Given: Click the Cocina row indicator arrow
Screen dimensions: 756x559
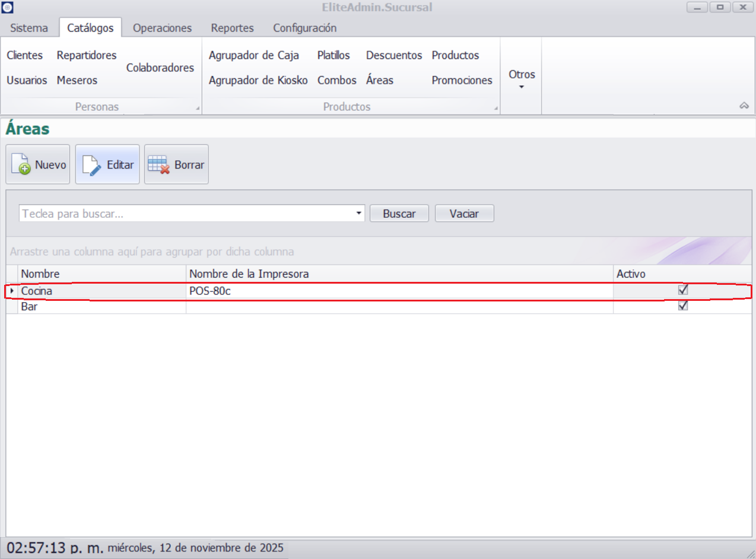Looking at the screenshot, I should point(12,291).
